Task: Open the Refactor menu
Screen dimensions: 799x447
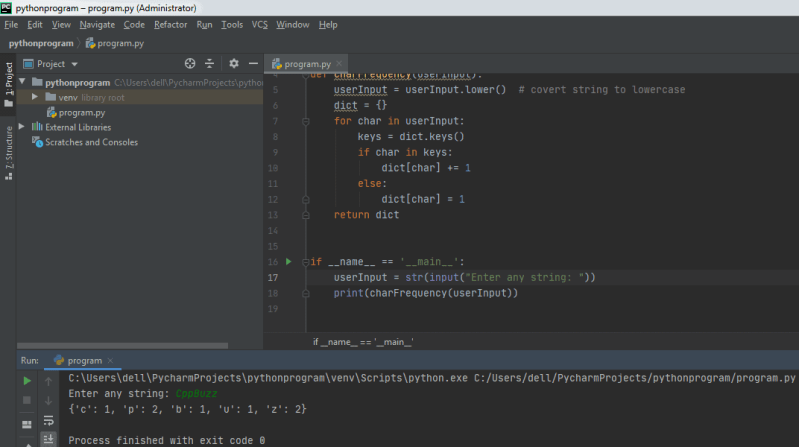Action: point(171,24)
